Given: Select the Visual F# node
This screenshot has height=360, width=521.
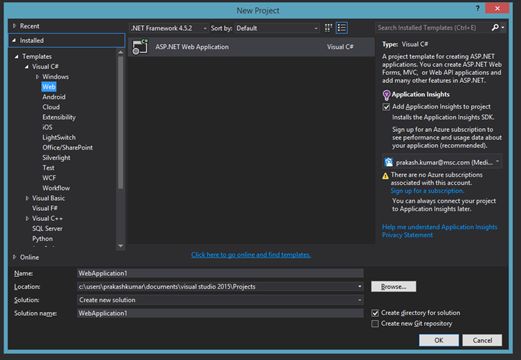Looking at the screenshot, I should tap(45, 208).
